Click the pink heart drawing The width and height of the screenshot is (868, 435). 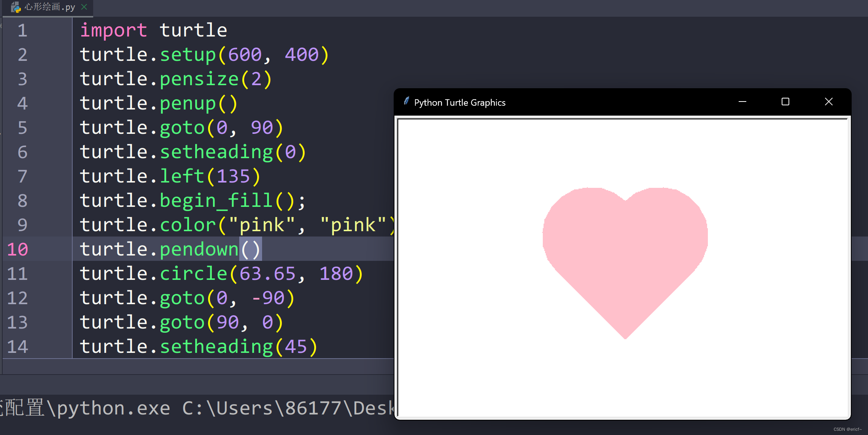click(625, 259)
